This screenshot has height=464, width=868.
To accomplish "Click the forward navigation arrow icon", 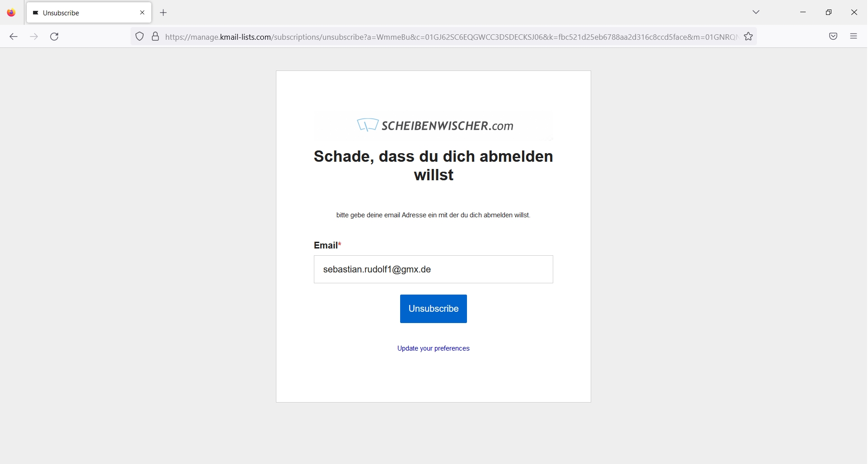I will point(34,37).
